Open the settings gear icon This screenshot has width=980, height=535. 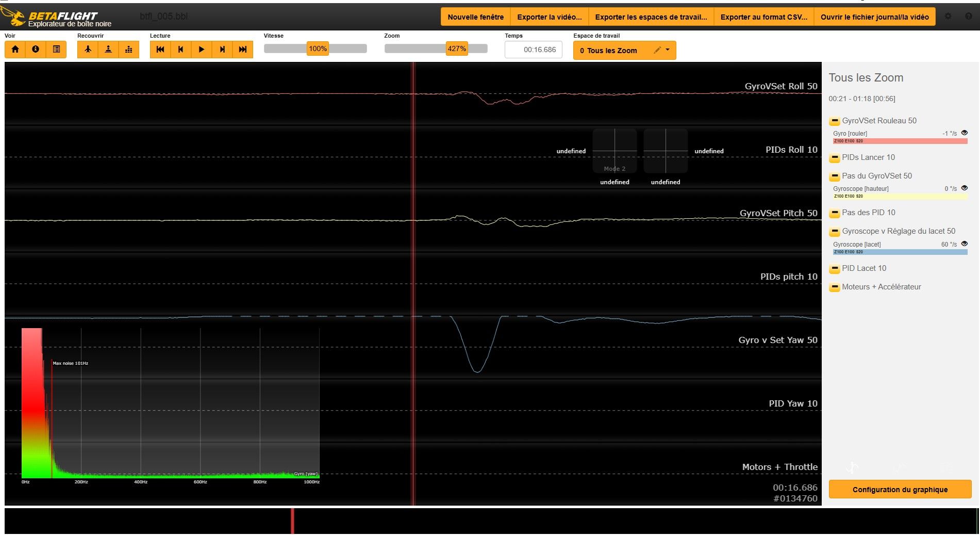pyautogui.click(x=948, y=17)
